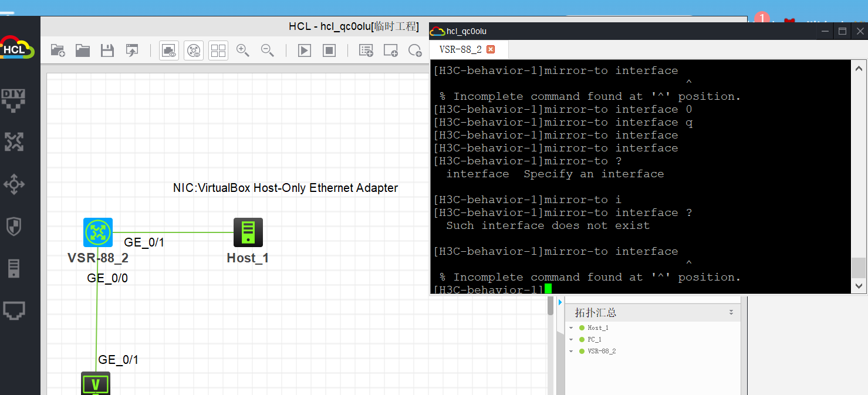
Task: Select VSR-88_2 in the topology summary list
Action: point(602,351)
